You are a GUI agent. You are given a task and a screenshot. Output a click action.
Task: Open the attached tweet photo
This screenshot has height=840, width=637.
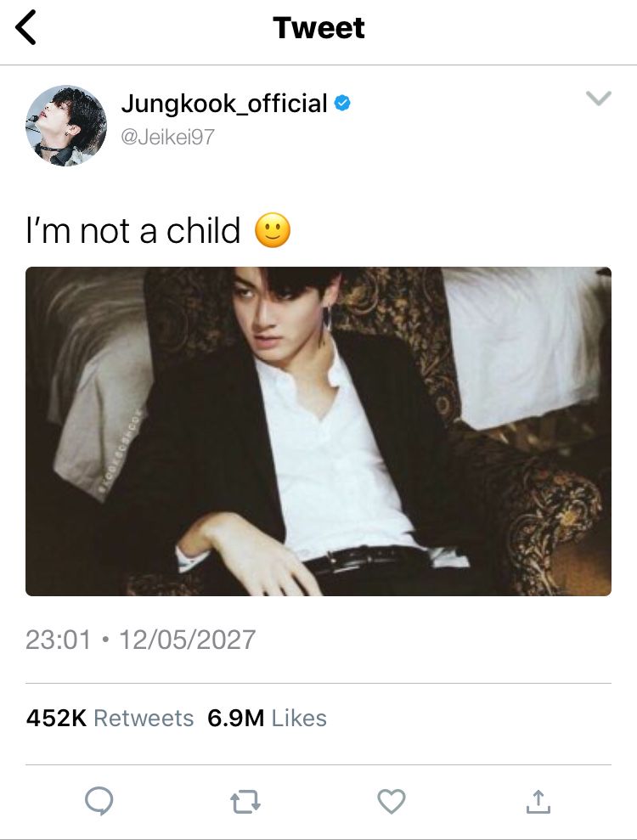coord(318,431)
